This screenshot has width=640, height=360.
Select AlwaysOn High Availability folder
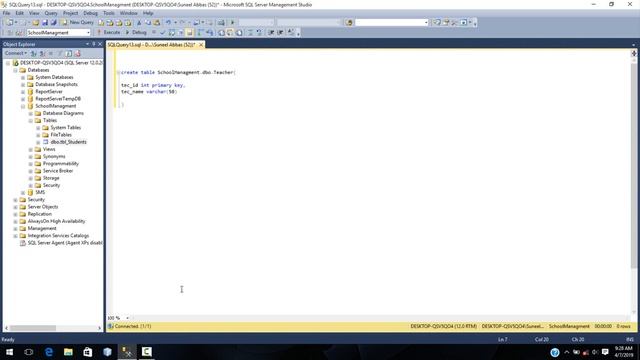pos(56,221)
